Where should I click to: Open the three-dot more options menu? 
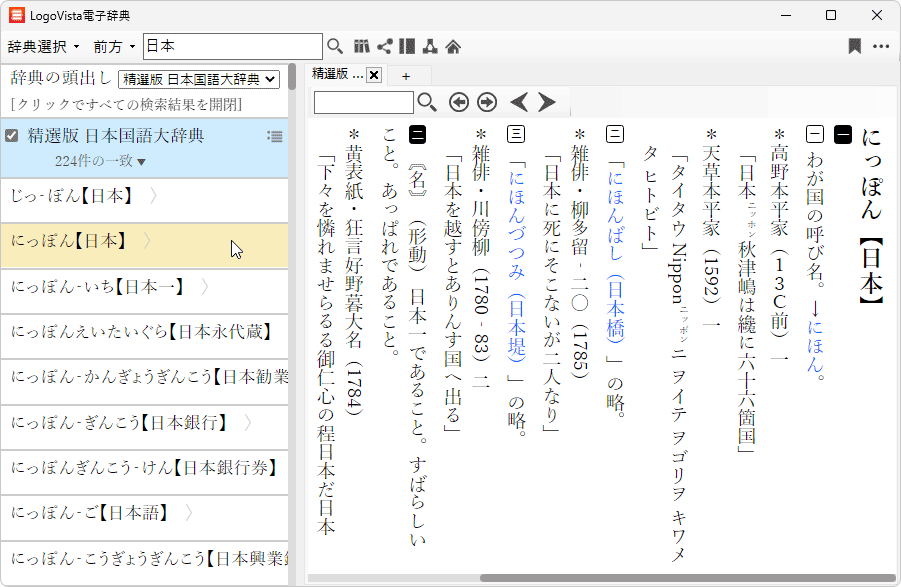(881, 46)
